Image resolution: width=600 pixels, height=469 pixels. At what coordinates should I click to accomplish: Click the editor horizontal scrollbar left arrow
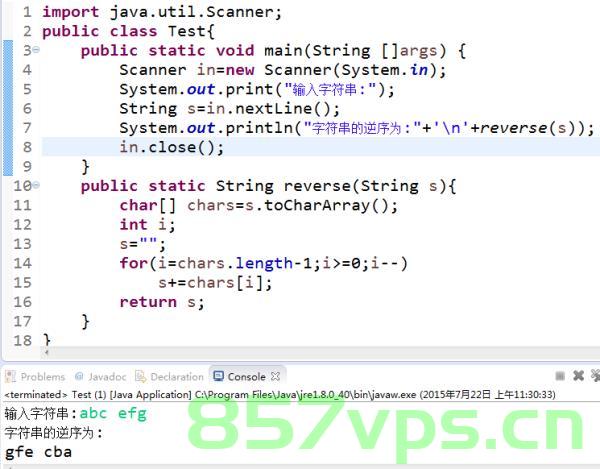(x=47, y=352)
